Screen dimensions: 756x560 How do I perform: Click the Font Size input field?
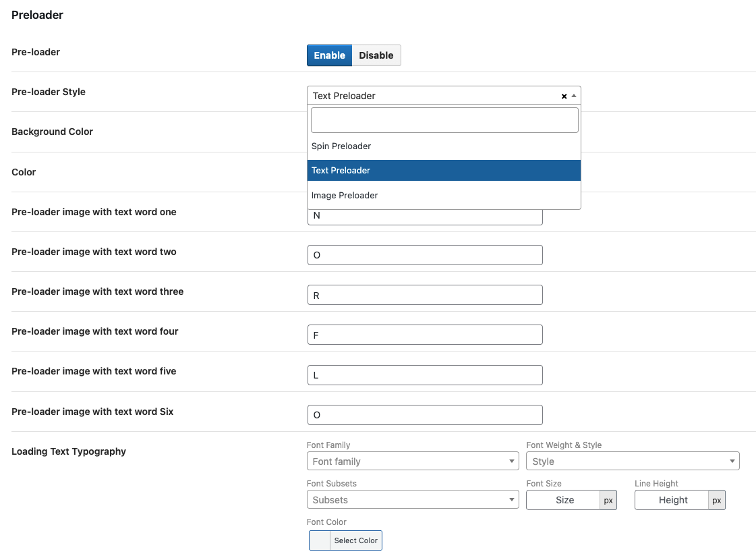(563, 500)
